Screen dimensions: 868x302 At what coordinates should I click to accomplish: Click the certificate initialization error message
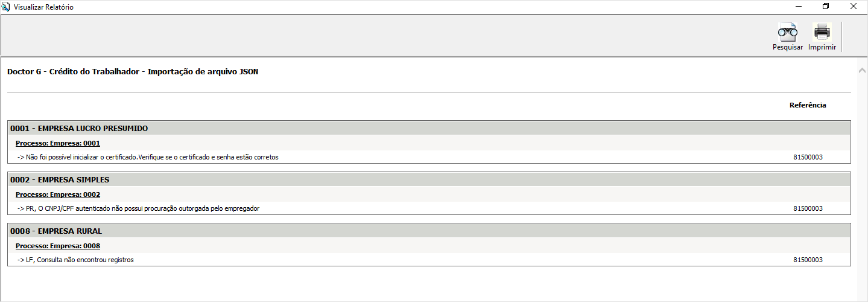[x=148, y=157]
